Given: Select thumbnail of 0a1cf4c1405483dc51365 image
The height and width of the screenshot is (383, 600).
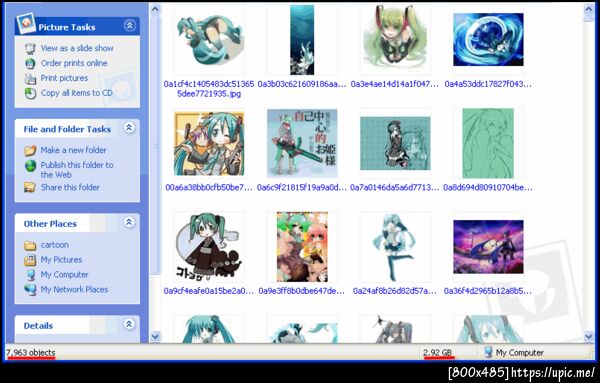Looking at the screenshot, I should [x=209, y=39].
